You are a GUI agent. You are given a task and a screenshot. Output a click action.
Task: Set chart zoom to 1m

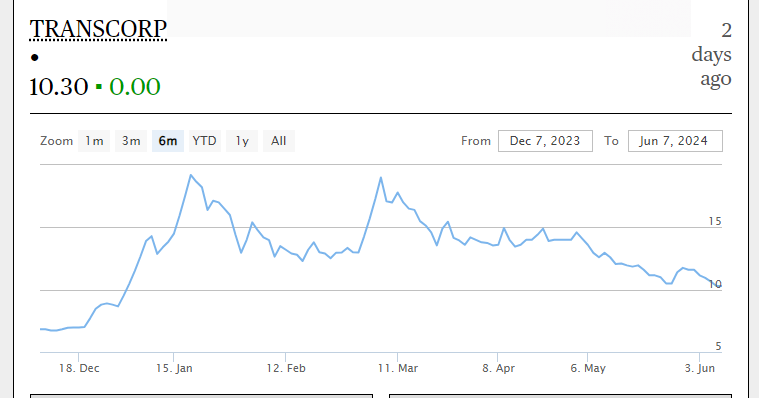pyautogui.click(x=94, y=141)
